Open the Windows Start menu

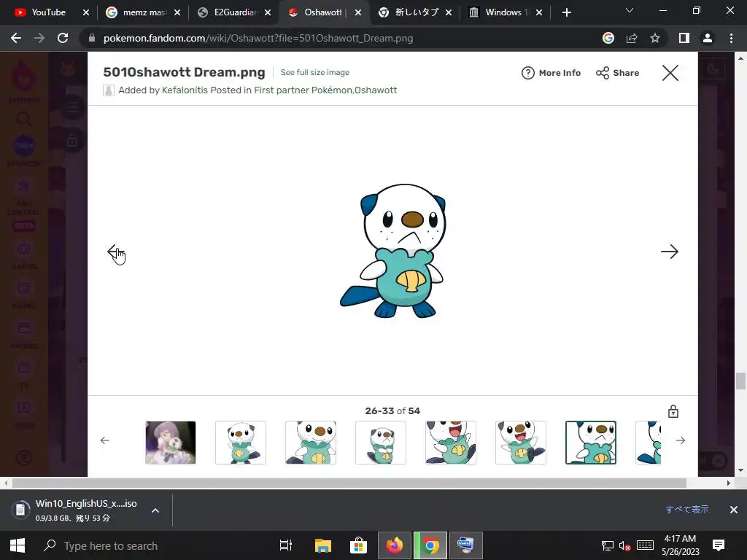pyautogui.click(x=18, y=545)
